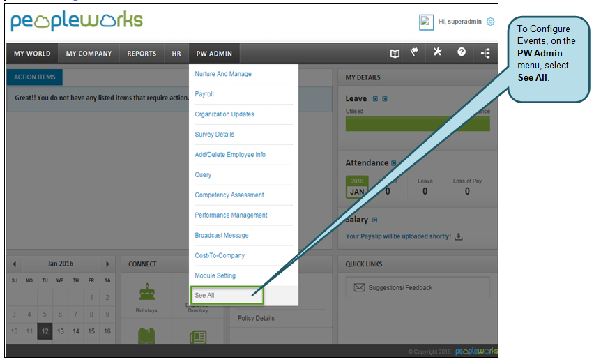Viewport: 594px width, 364px height.
Task: Select Competency Assessment
Action: coord(229,195)
